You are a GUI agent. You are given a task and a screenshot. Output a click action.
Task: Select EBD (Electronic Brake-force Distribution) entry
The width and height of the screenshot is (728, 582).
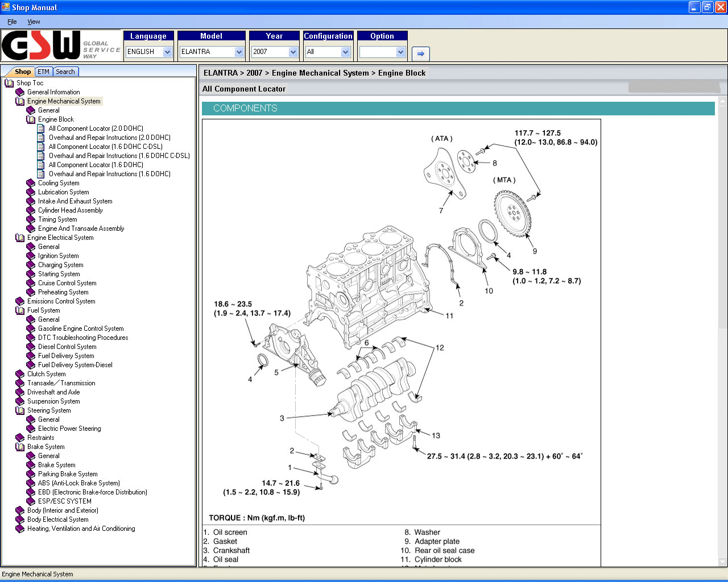coord(93,492)
